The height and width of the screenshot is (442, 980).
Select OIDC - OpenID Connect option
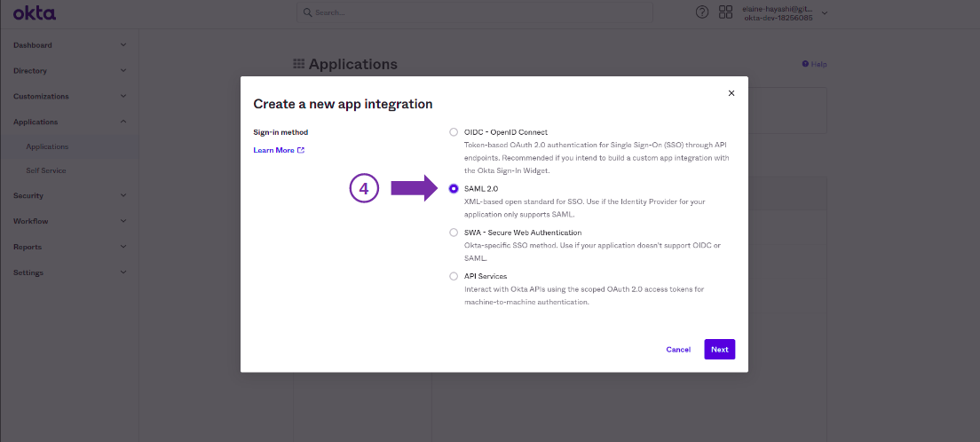454,132
